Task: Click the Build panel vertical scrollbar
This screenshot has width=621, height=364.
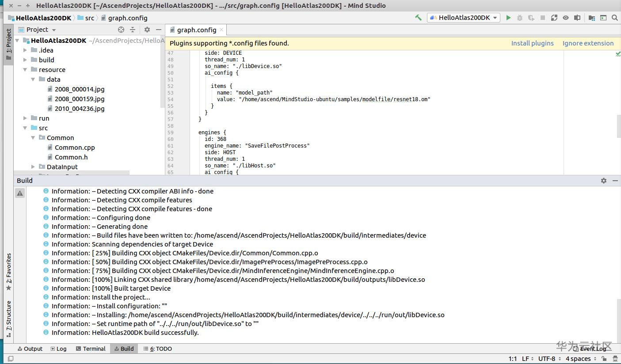Action: (x=619, y=318)
